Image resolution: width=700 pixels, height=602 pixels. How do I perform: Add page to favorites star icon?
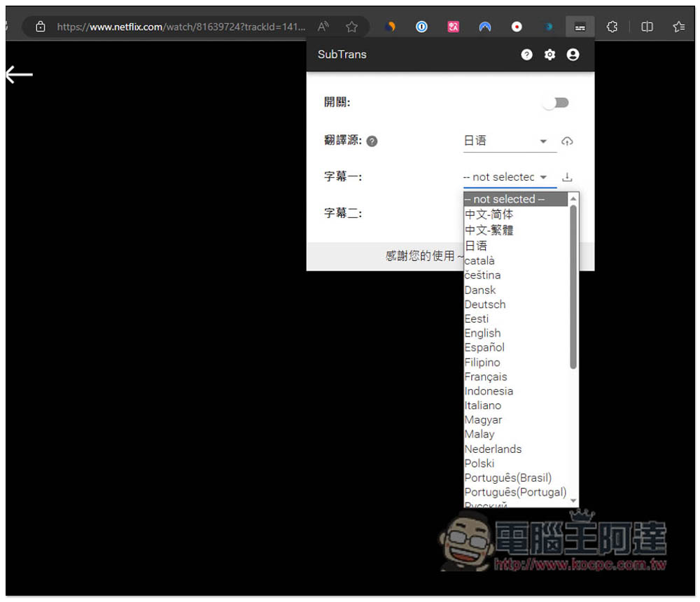tap(352, 27)
